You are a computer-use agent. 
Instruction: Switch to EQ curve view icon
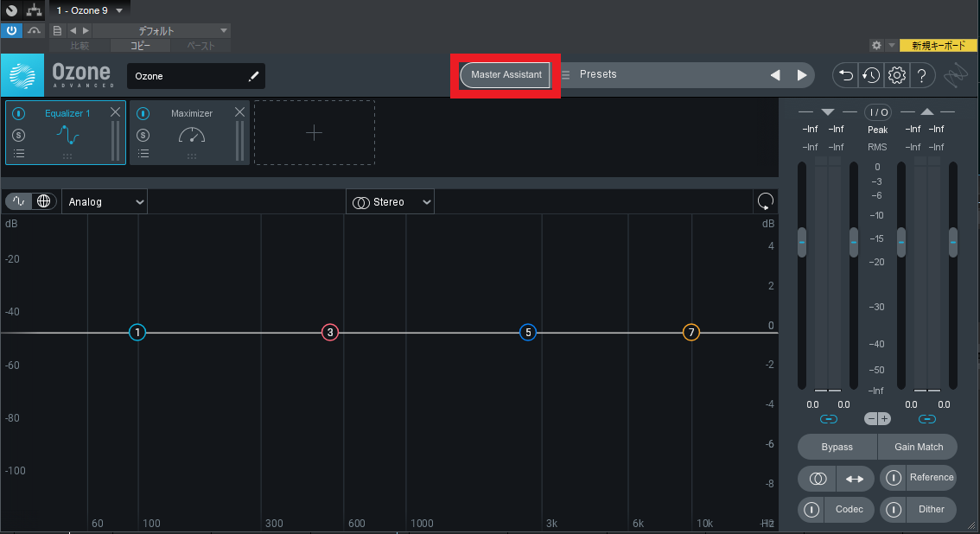pos(19,201)
